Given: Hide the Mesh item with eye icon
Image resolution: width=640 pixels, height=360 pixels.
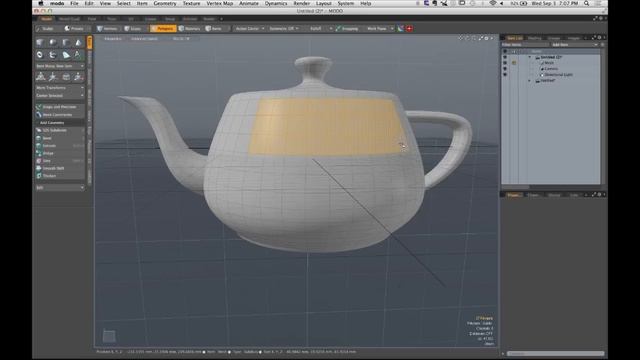Looking at the screenshot, I should (x=505, y=63).
